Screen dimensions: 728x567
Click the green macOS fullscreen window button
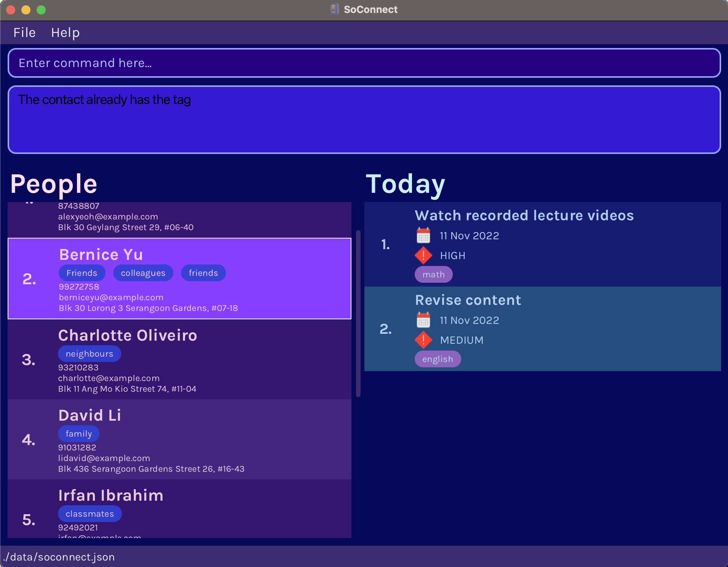[x=41, y=10]
